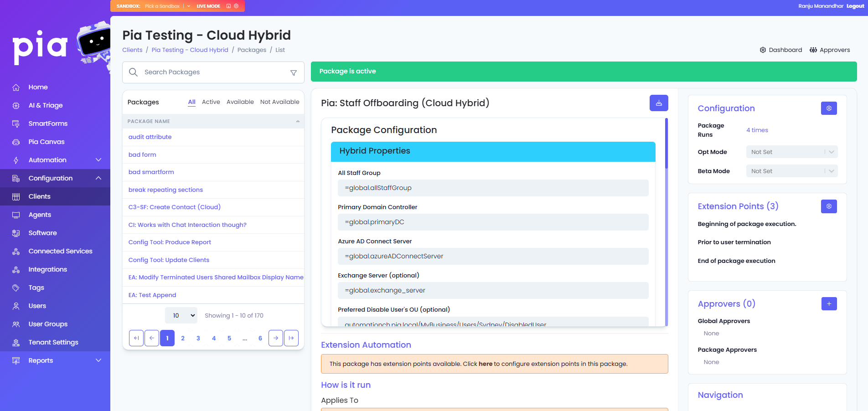The height and width of the screenshot is (411, 868).
Task: Open Agents sidebar icon
Action: [16, 215]
